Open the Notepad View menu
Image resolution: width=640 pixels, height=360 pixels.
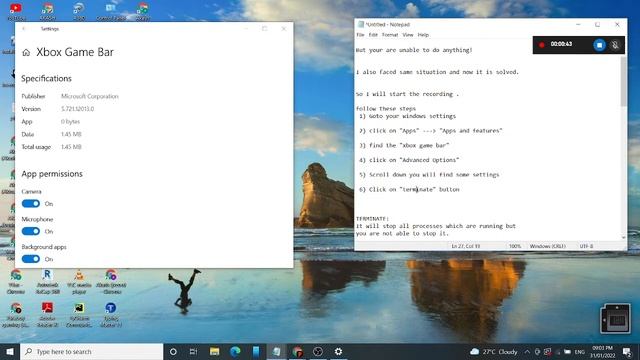[408, 35]
